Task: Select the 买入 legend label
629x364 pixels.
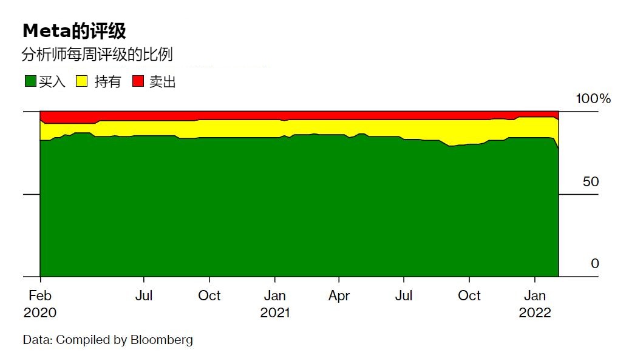Action: [52, 82]
